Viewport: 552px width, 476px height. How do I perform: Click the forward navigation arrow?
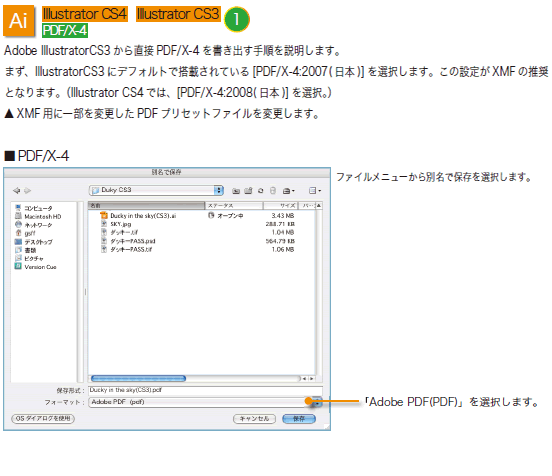coord(28,190)
